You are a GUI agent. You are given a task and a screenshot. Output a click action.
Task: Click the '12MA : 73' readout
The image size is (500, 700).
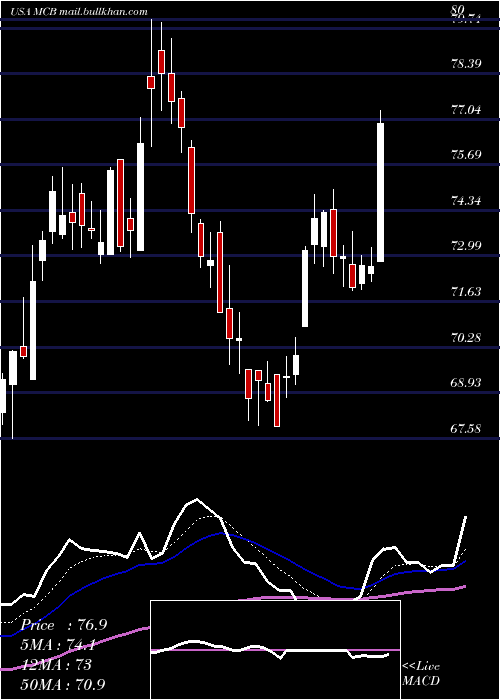(x=56, y=665)
